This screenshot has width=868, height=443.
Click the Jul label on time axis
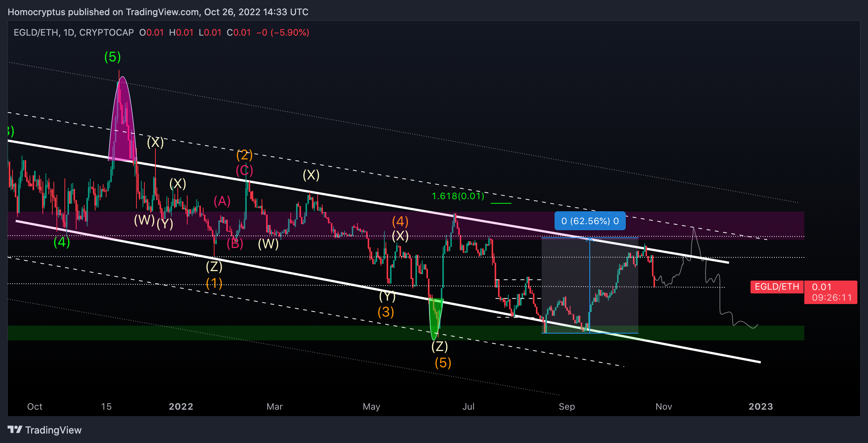468,406
